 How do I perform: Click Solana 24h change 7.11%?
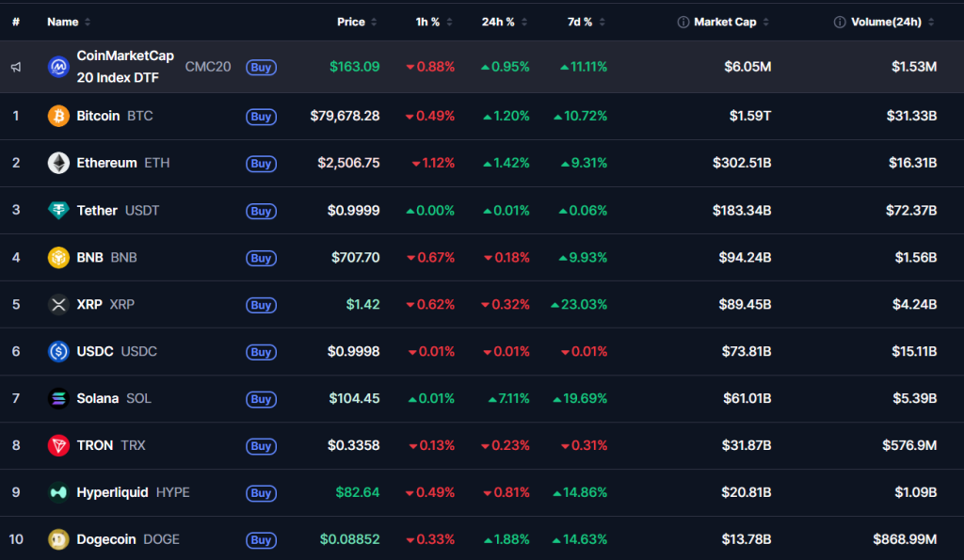click(509, 398)
